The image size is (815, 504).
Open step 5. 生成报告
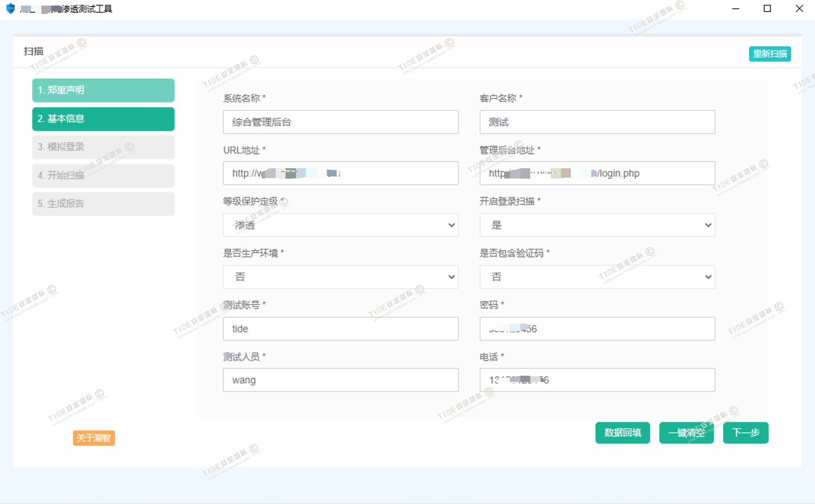tap(103, 204)
